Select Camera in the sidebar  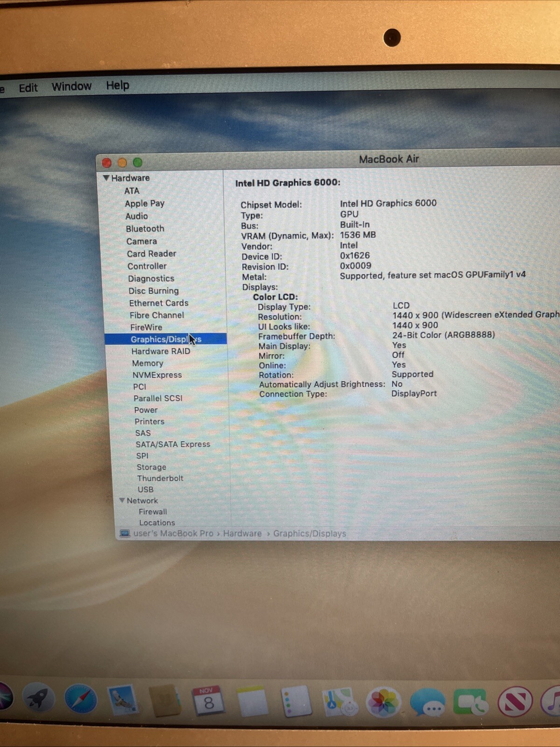point(142,241)
